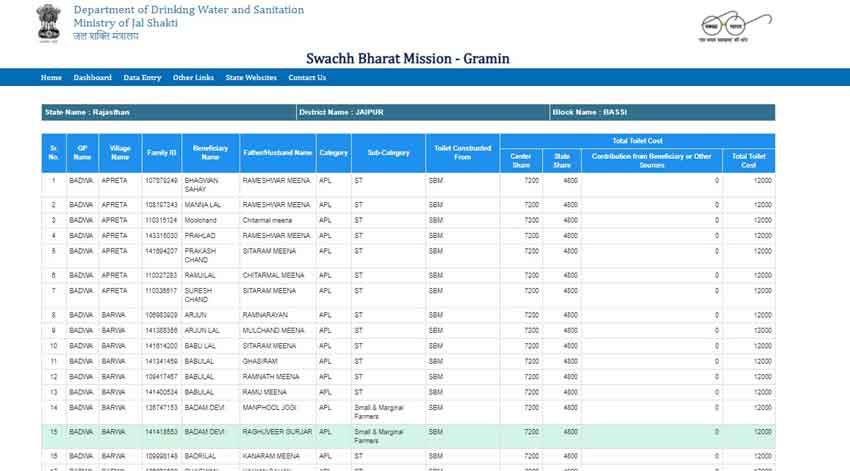This screenshot has width=850, height=471.
Task: Select beneficiary Moolchand in row 3
Action: tap(201, 221)
